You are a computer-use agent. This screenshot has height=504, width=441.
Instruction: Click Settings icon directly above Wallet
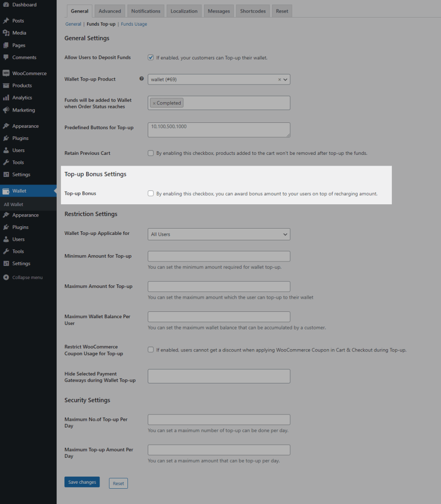[x=6, y=175]
